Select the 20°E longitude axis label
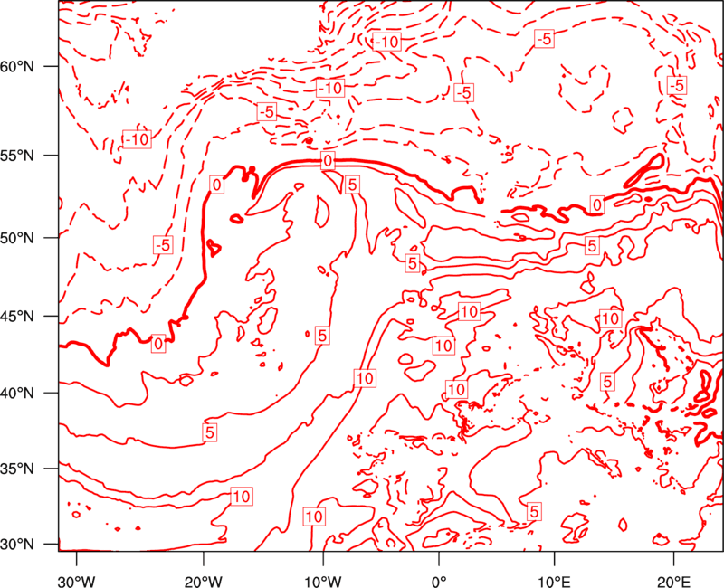The height and width of the screenshot is (588, 724). [673, 582]
